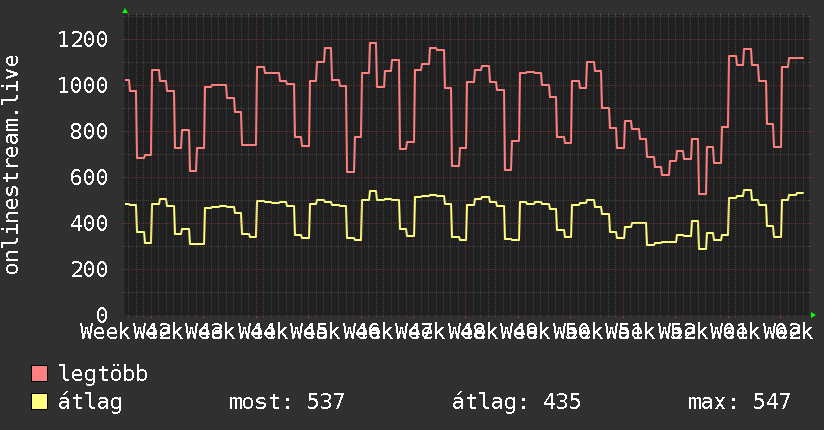
Task: Click the green arrow ending the x-axis
Action: tap(813, 315)
